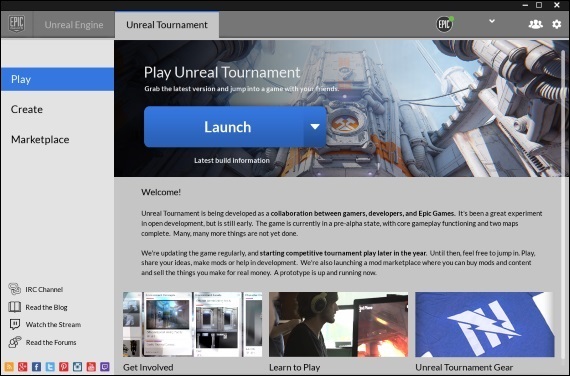The width and height of the screenshot is (570, 376).
Task: Close the launcher window
Action: point(557,5)
